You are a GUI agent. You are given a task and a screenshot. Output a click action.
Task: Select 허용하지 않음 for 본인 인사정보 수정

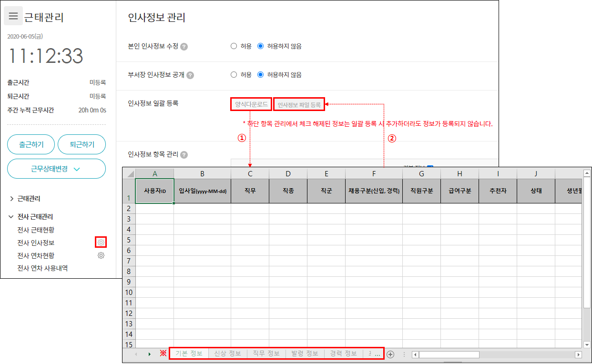260,46
